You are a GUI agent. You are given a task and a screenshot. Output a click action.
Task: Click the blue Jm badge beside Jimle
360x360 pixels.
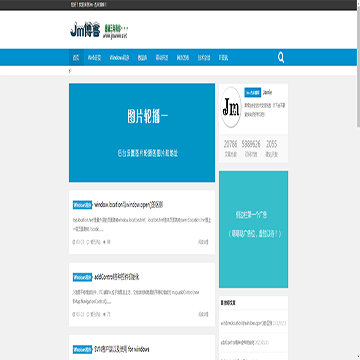coord(252,93)
